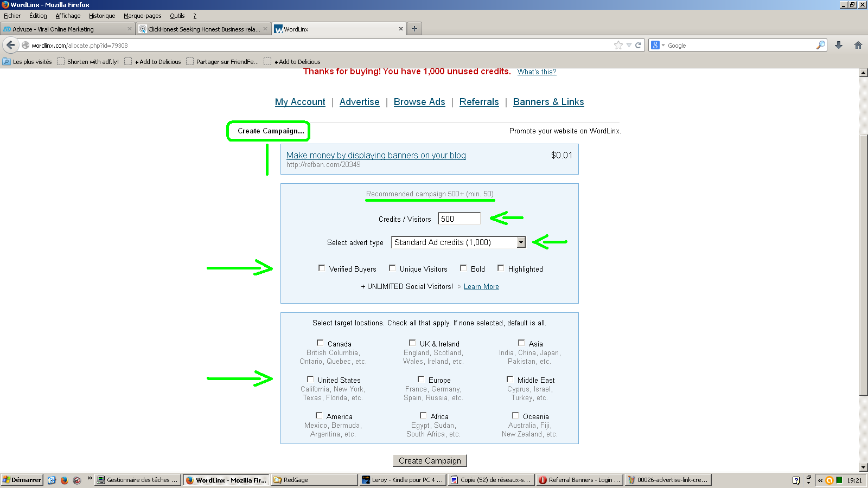Click the Create Campaign button

point(430,460)
